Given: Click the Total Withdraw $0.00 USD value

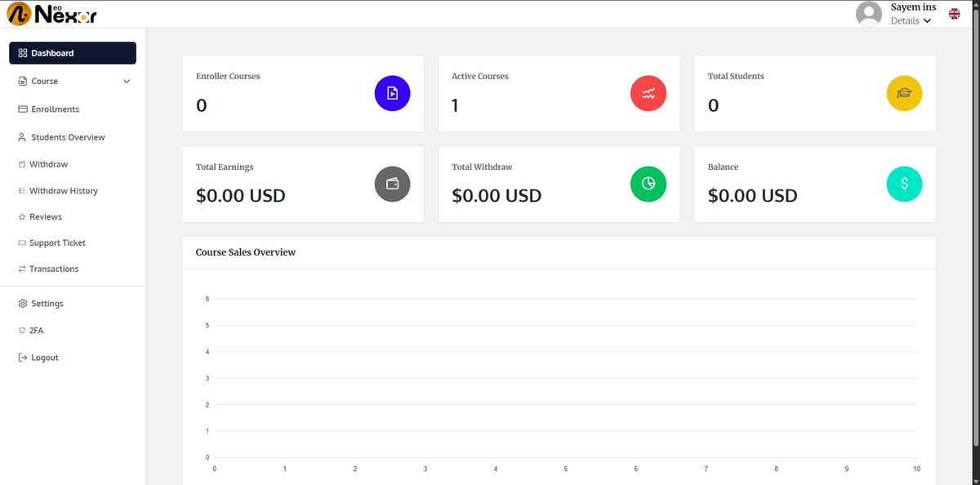Looking at the screenshot, I should point(497,196).
